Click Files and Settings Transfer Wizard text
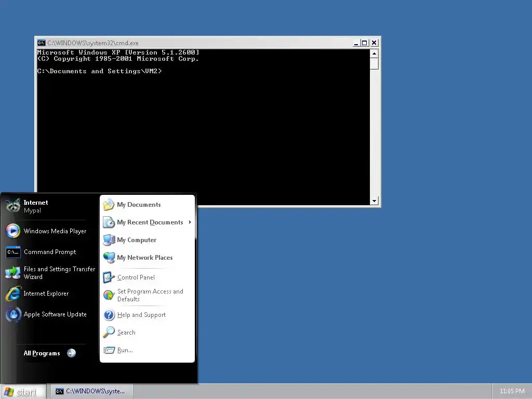The width and height of the screenshot is (532, 399). pyautogui.click(x=59, y=273)
